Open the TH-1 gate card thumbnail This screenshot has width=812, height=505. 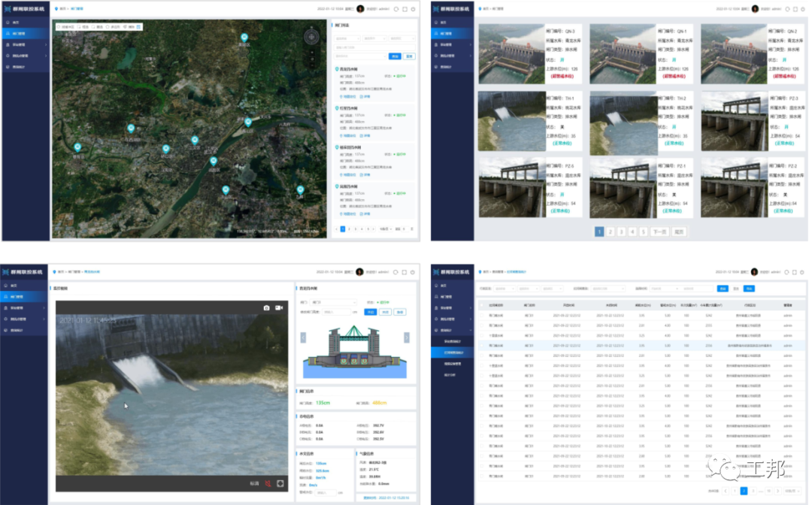coord(512,121)
